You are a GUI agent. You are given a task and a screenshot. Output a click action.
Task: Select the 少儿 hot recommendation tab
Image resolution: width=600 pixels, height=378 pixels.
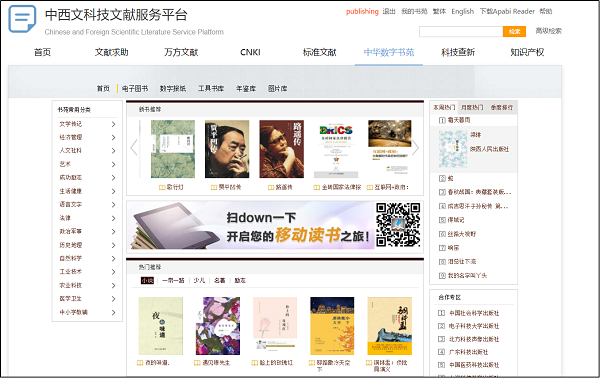pyautogui.click(x=199, y=280)
